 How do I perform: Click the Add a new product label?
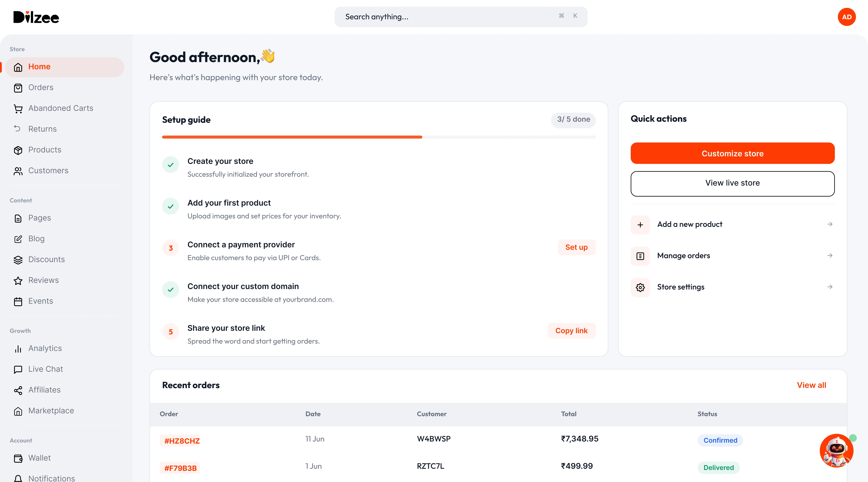click(x=689, y=224)
